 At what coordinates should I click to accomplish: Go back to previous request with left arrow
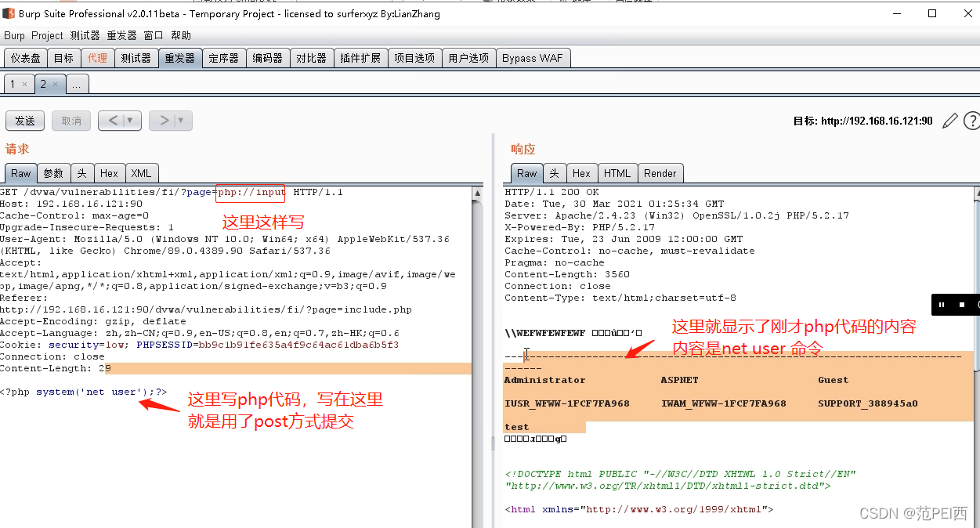pos(112,121)
